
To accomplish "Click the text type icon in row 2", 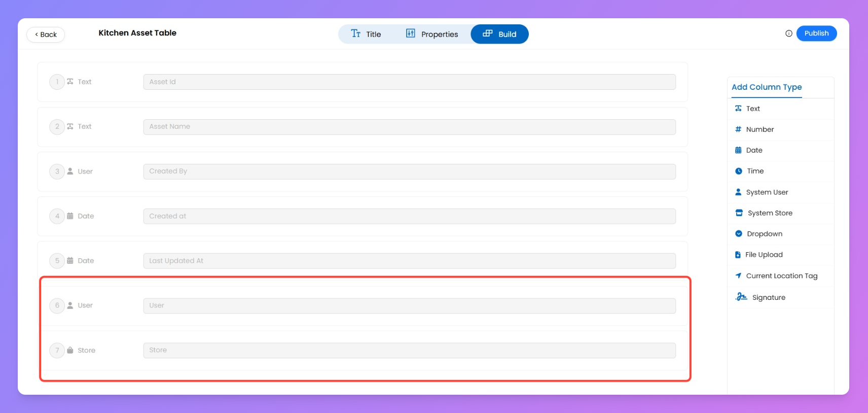I will pyautogui.click(x=70, y=126).
